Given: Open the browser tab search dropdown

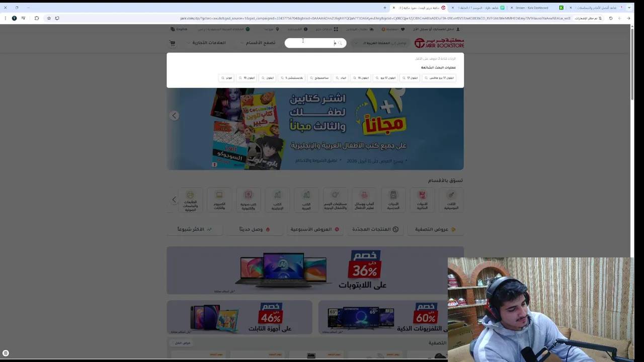Looking at the screenshot, I should click(629, 8).
